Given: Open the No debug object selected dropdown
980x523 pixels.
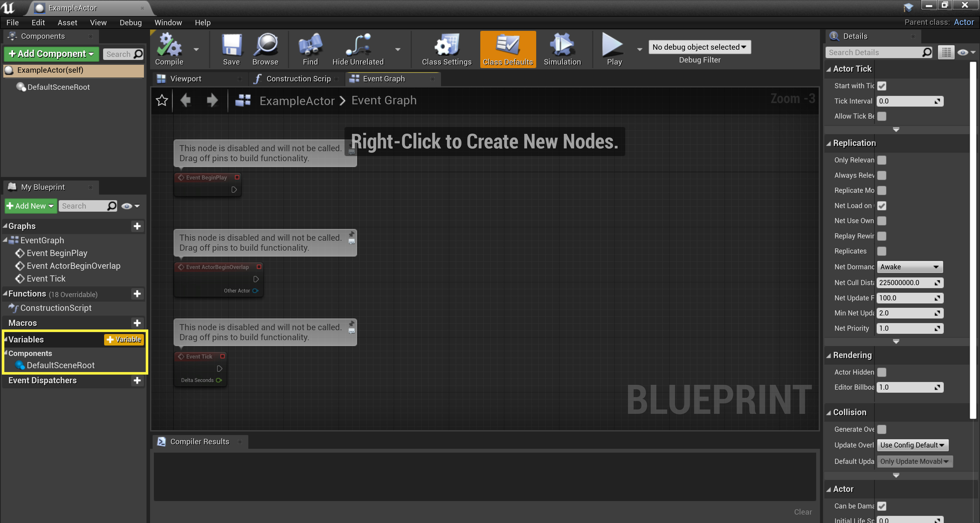Looking at the screenshot, I should [x=699, y=47].
